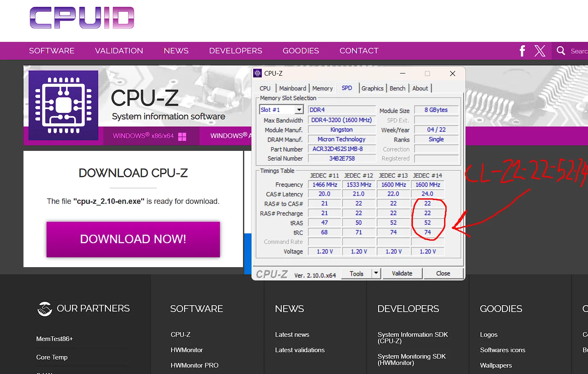588x374 pixels.
Task: Expand the Tools dropdown arrow
Action: click(x=376, y=273)
